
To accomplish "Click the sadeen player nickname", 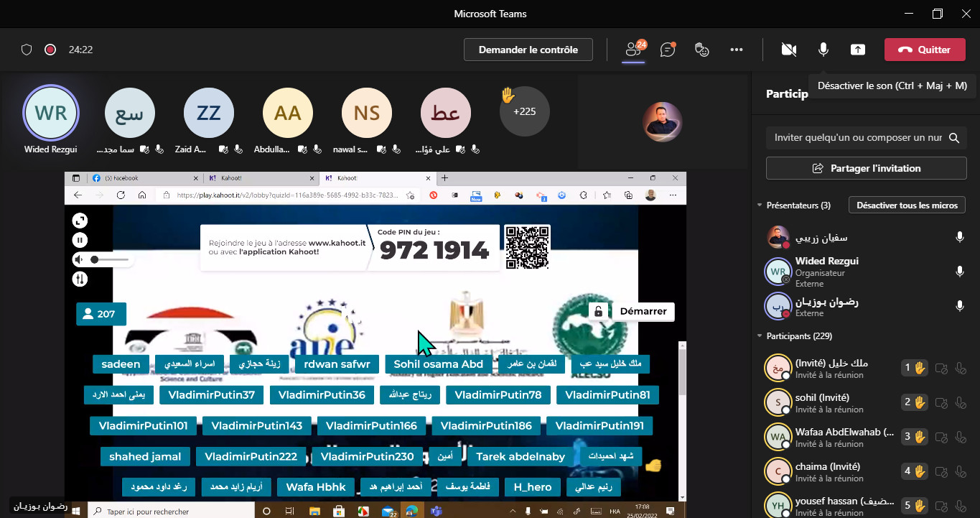I will point(121,364).
